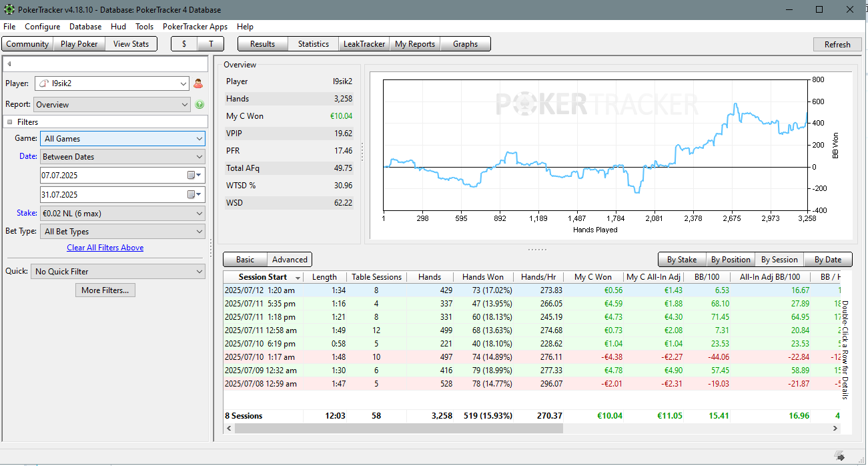Open the Stake dropdown showing €0.02 NL (6 max)
The height and width of the screenshot is (466, 868).
click(122, 214)
